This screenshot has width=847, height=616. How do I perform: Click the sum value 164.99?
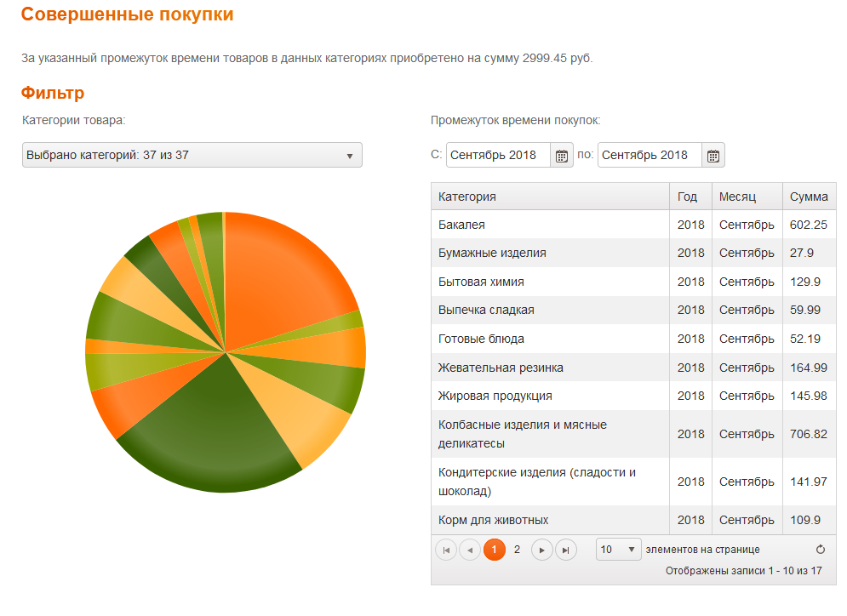[x=808, y=368]
